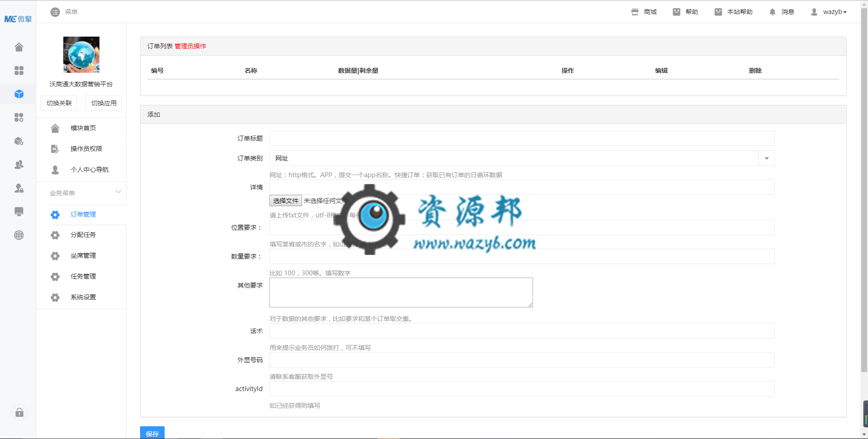The width and height of the screenshot is (868, 439).
Task: Click the gear icon beside 坐席管理
Action: pyautogui.click(x=55, y=256)
